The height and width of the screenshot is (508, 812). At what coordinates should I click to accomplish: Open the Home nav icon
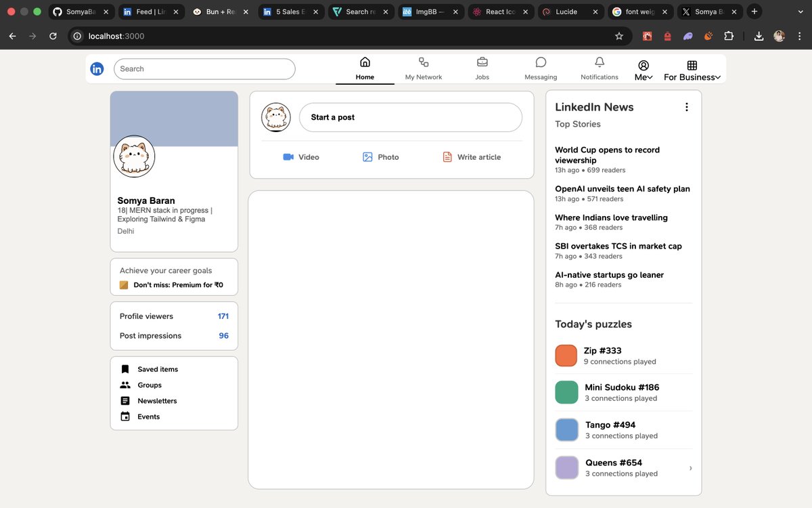click(x=365, y=62)
